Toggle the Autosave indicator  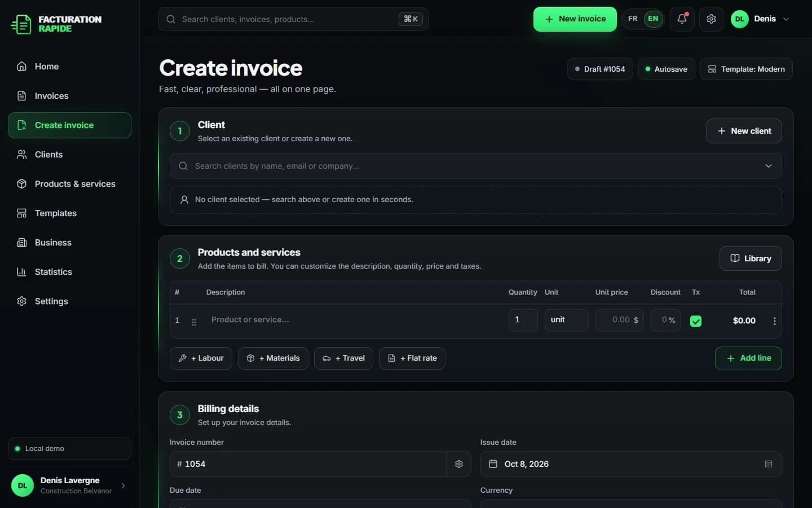(x=666, y=69)
